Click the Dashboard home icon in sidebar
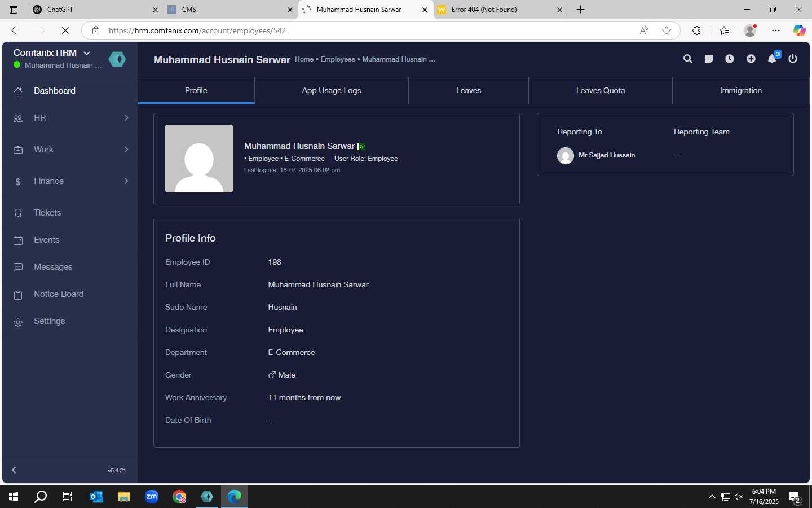Image resolution: width=812 pixels, height=508 pixels. pyautogui.click(x=18, y=91)
